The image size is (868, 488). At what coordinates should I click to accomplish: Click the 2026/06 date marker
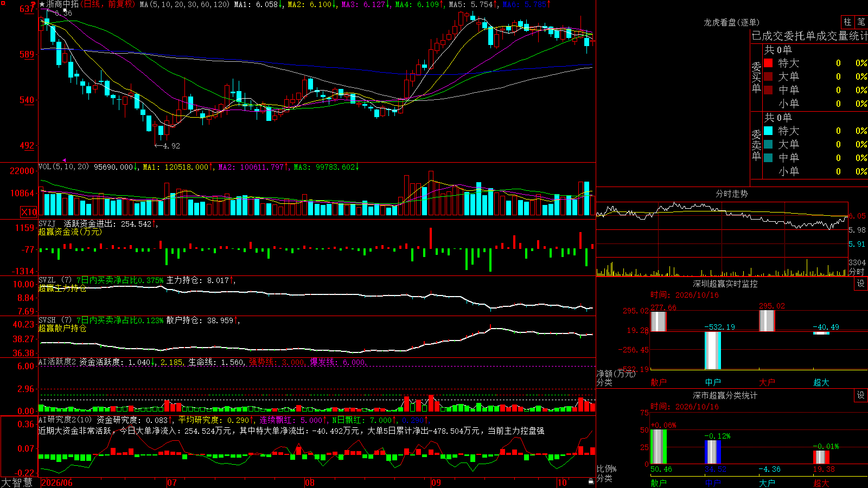57,483
